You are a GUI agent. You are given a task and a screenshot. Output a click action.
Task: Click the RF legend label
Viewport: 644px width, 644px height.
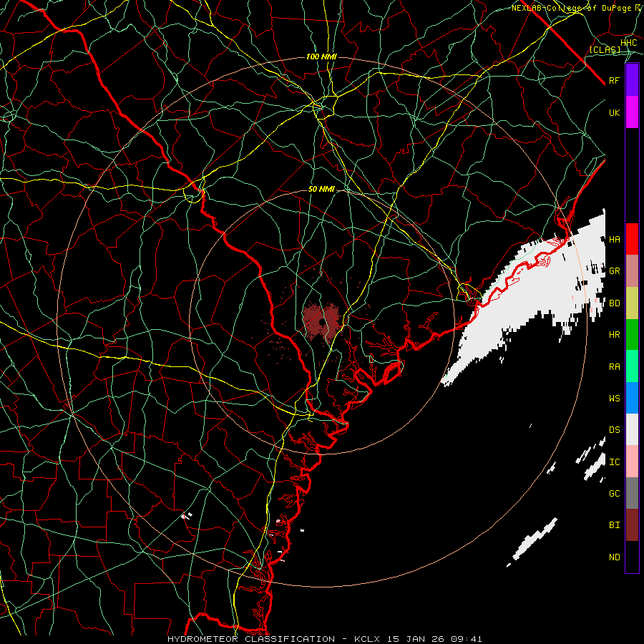click(x=614, y=81)
